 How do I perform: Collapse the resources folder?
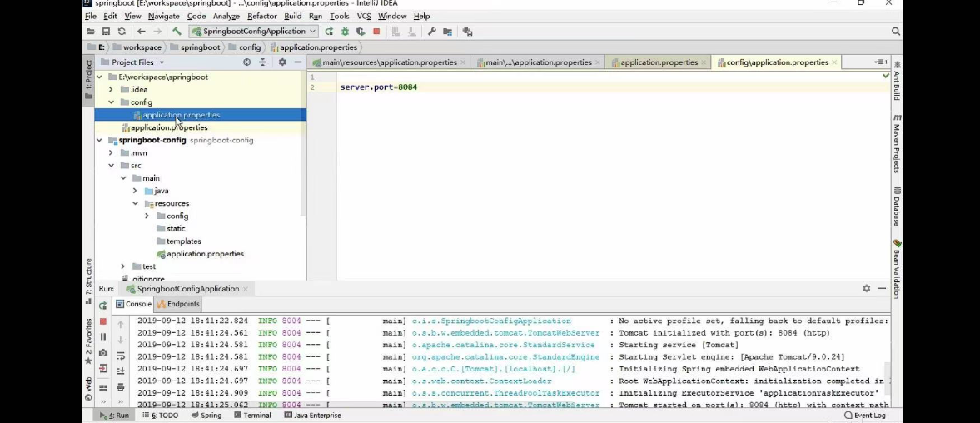135,203
